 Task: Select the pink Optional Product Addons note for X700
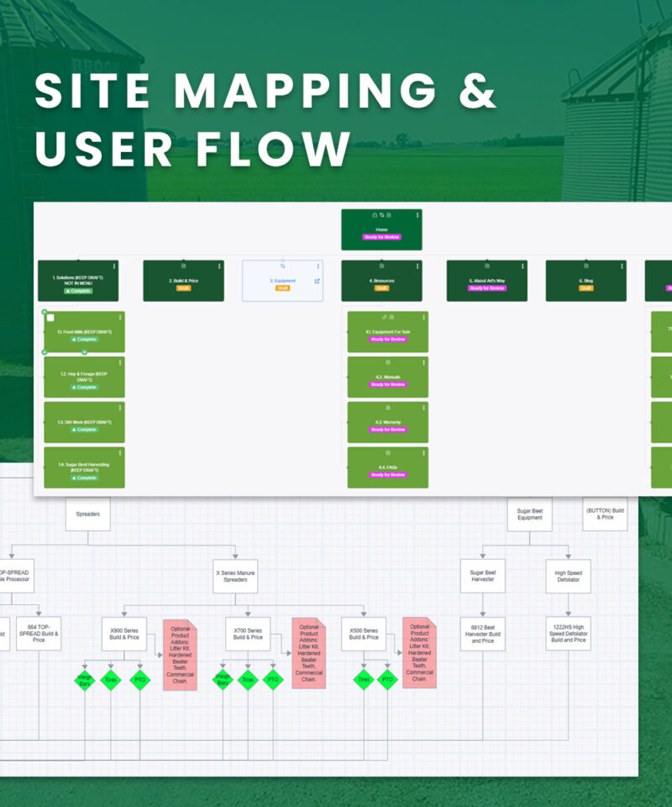coord(308,653)
